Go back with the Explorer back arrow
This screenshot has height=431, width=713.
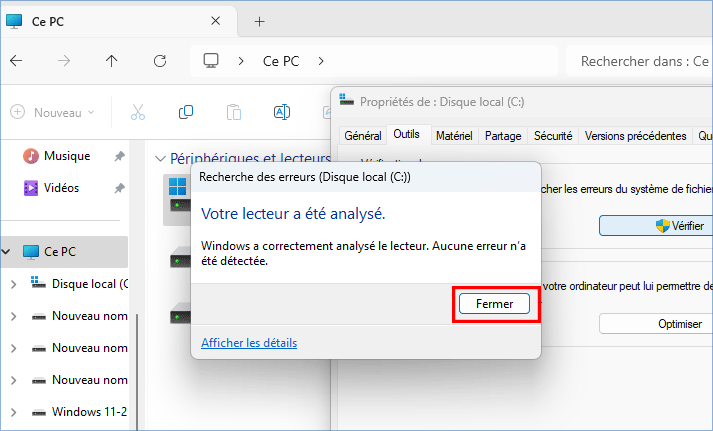click(16, 61)
